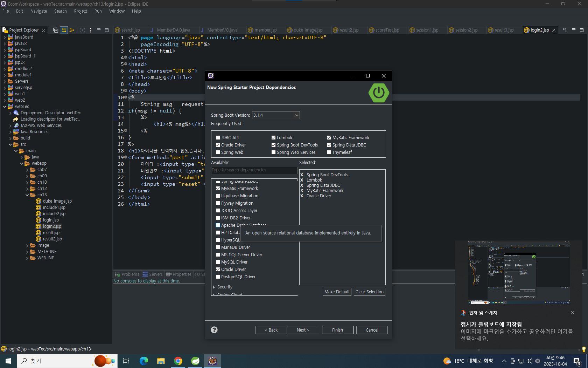Check PostgreSQL Driver in Available list
The height and width of the screenshot is (368, 588).
(x=218, y=277)
